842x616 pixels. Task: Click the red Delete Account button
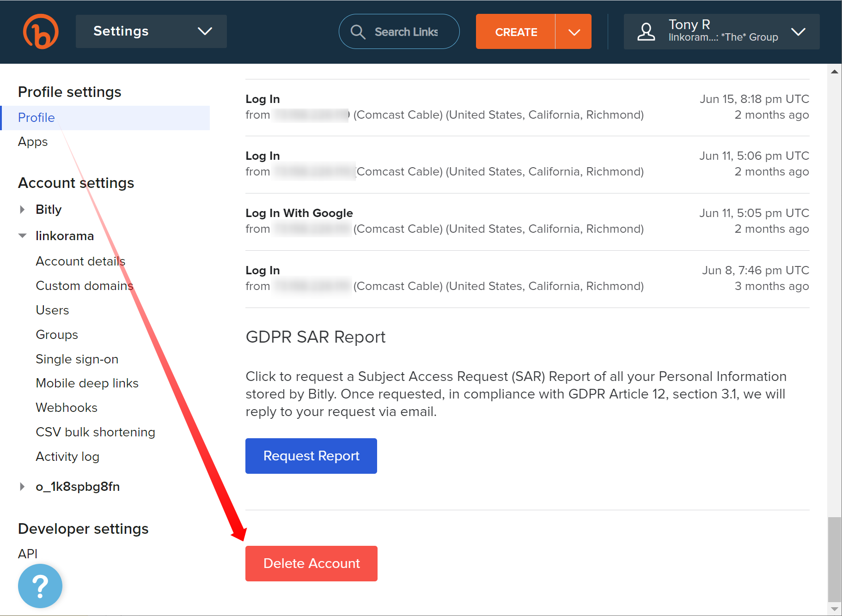(311, 563)
